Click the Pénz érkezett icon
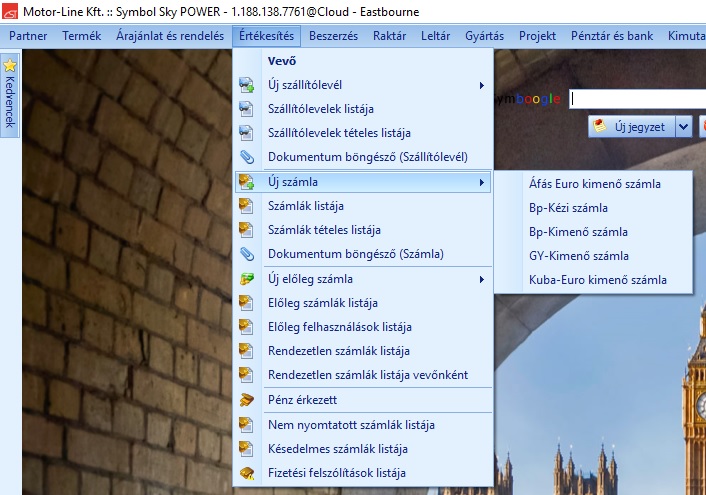 tap(247, 400)
